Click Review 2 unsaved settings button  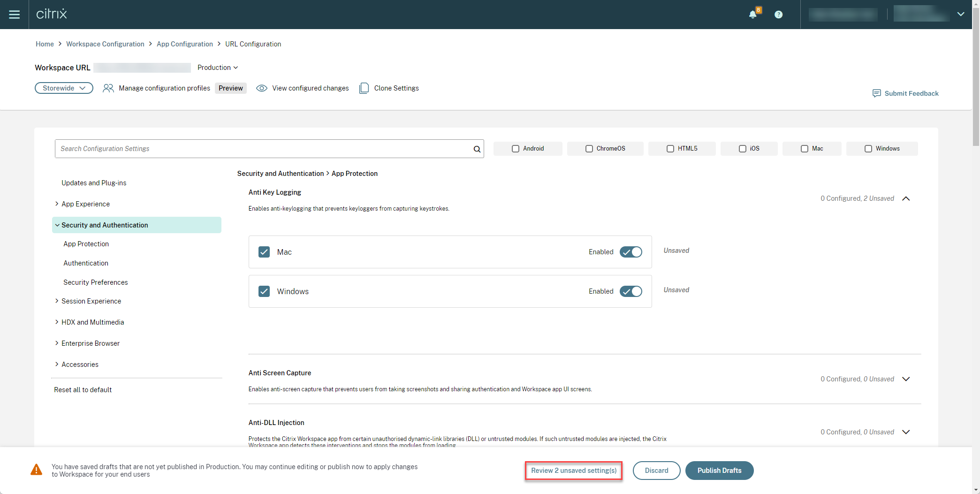coord(573,470)
